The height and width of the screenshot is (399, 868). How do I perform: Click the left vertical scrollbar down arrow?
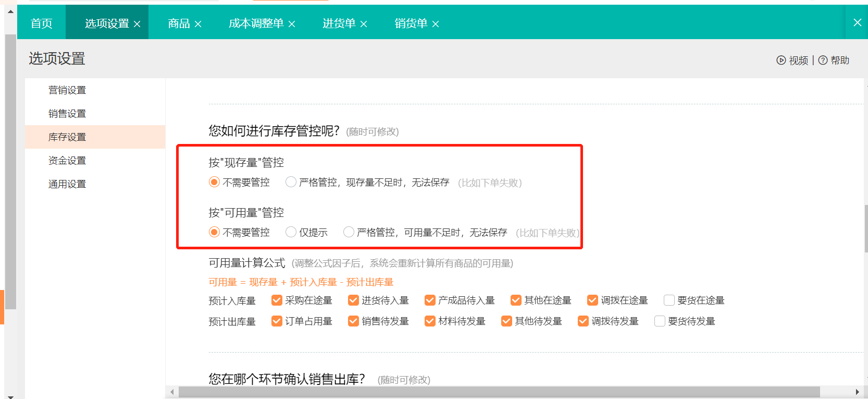point(10,395)
